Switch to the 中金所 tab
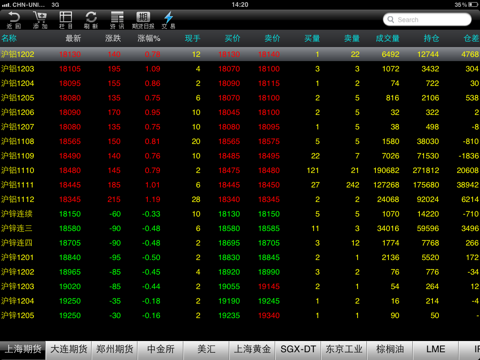 click(160, 350)
